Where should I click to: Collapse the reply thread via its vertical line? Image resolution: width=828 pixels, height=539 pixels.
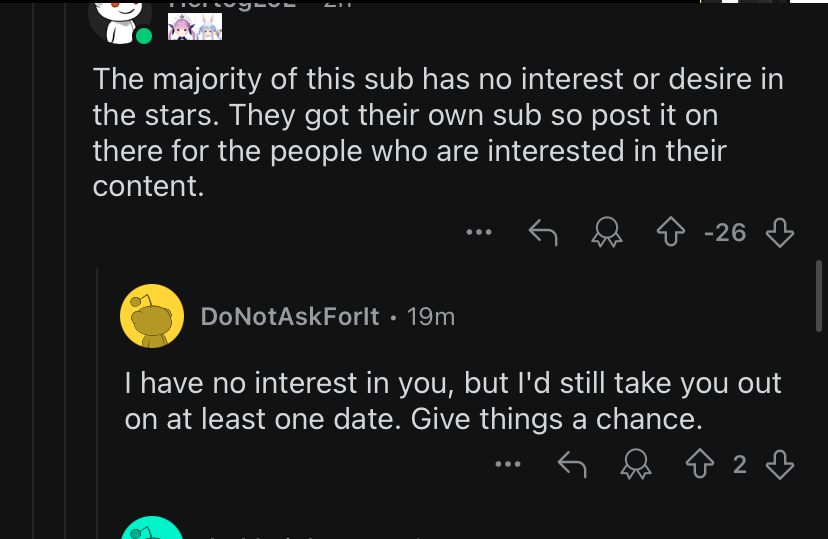click(97, 400)
